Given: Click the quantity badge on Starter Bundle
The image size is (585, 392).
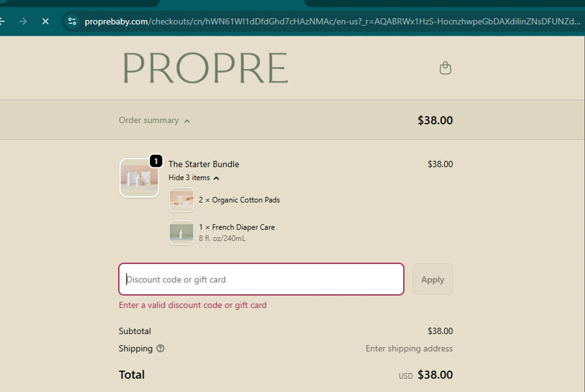Looking at the screenshot, I should pyautogui.click(x=156, y=161).
